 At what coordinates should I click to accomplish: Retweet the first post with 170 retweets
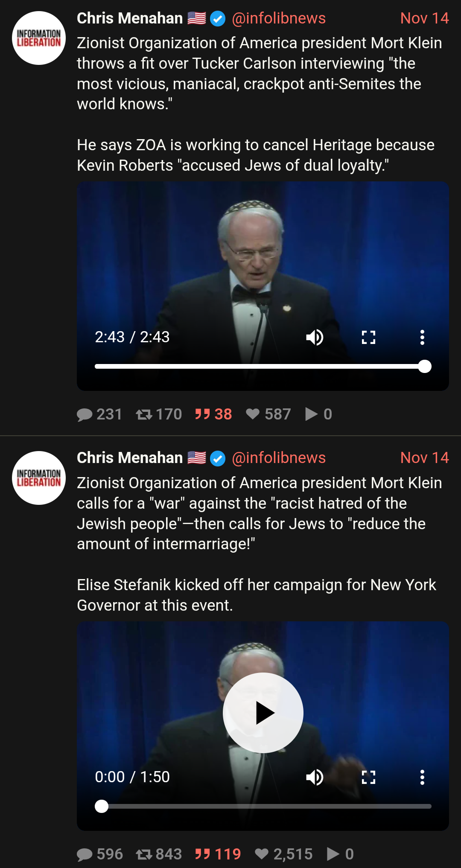pyautogui.click(x=159, y=414)
